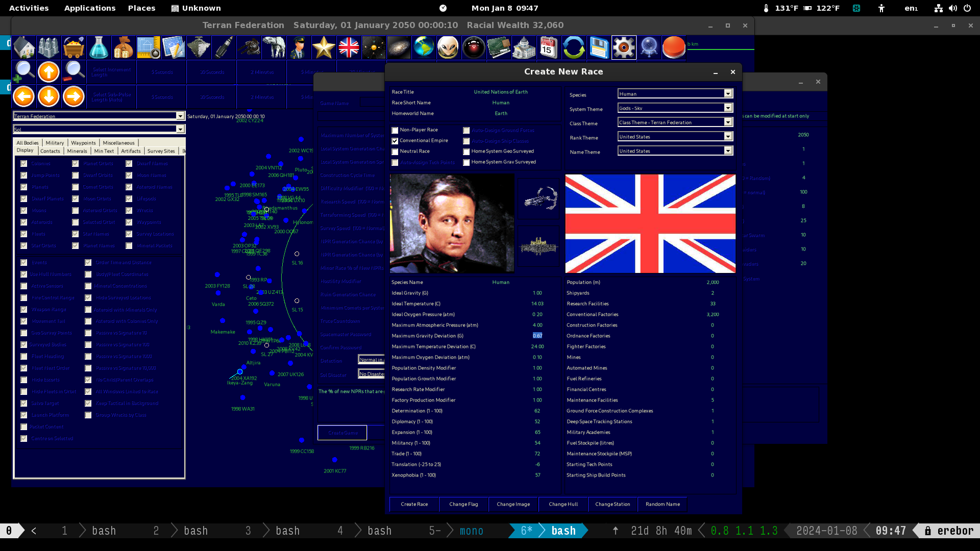Generate a Random Name
980x551 pixels.
pyautogui.click(x=663, y=504)
